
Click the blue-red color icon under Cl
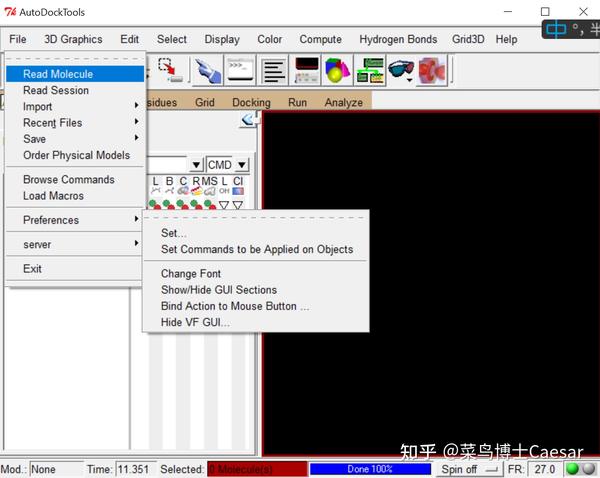[238, 191]
